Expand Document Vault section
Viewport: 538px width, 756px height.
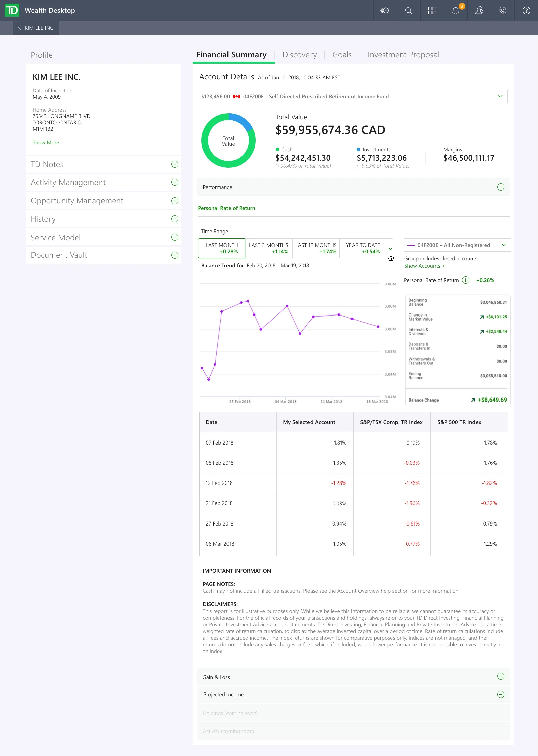[175, 255]
